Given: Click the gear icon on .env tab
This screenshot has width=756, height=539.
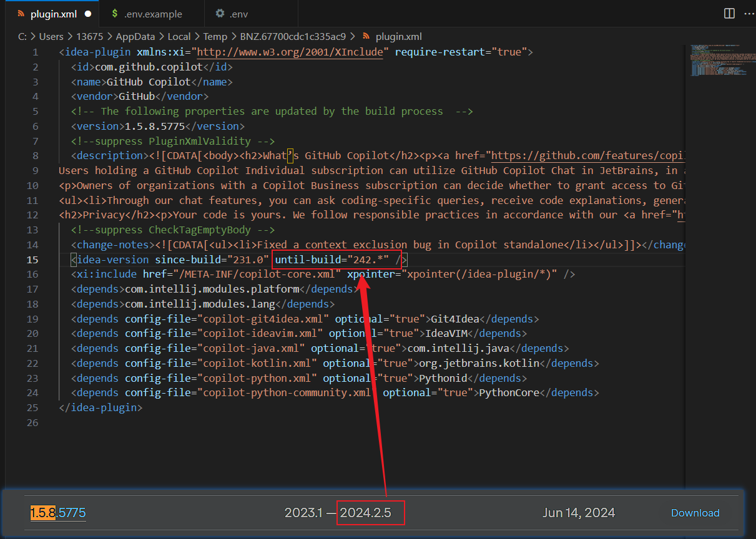Looking at the screenshot, I should [x=220, y=13].
